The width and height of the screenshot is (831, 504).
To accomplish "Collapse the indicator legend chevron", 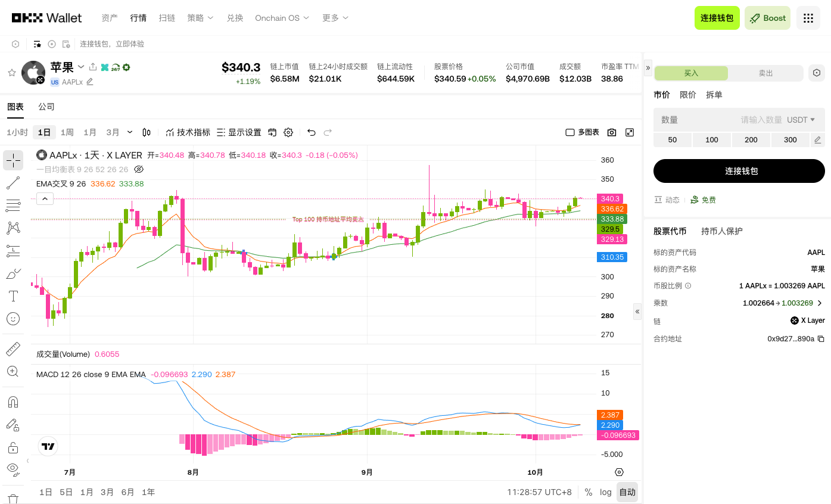I will pos(45,199).
